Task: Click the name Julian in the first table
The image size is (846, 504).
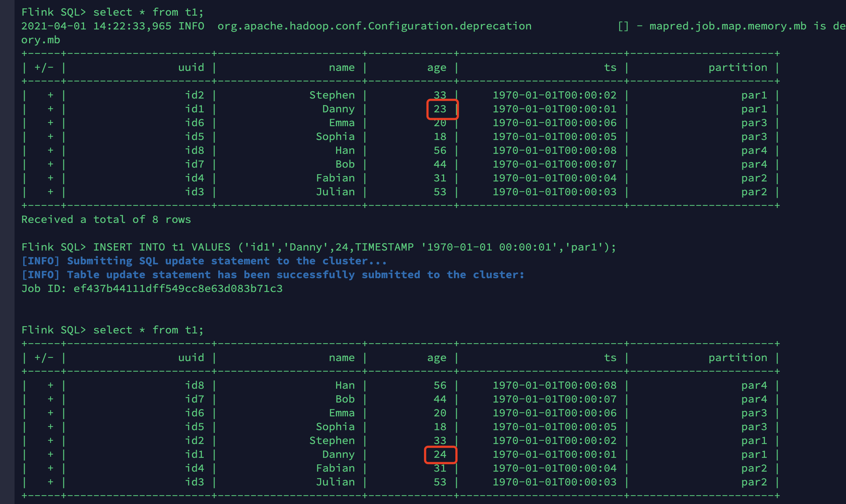Action: pyautogui.click(x=335, y=192)
